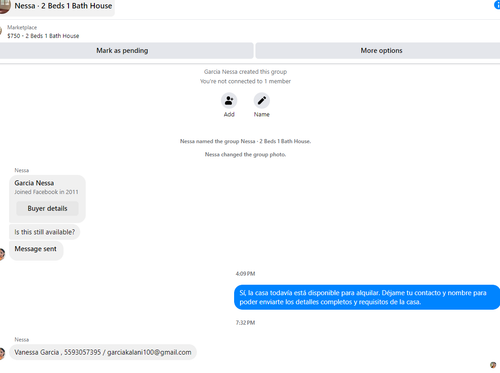Click the Add member icon

[x=229, y=100]
